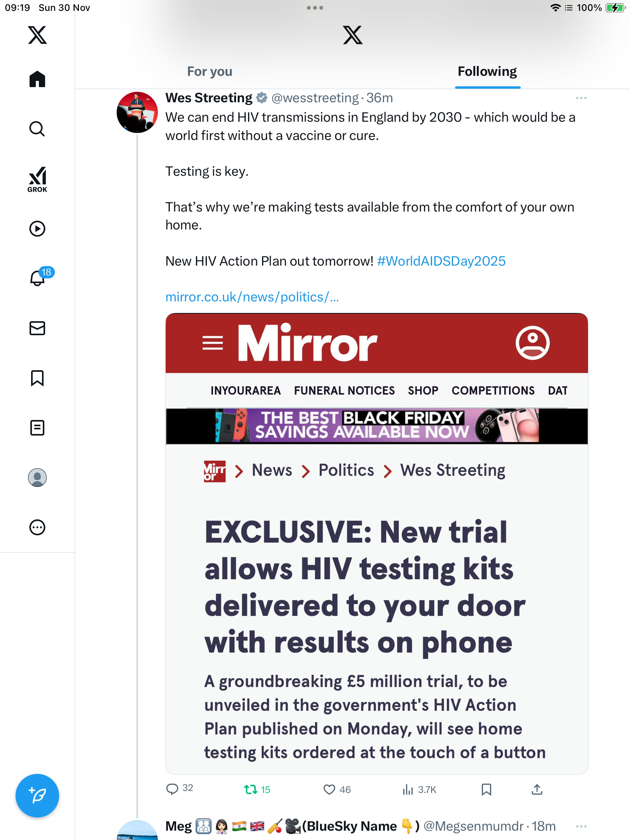Launch Grok from the sidebar
This screenshot has height=840, width=630.
pos(37,179)
